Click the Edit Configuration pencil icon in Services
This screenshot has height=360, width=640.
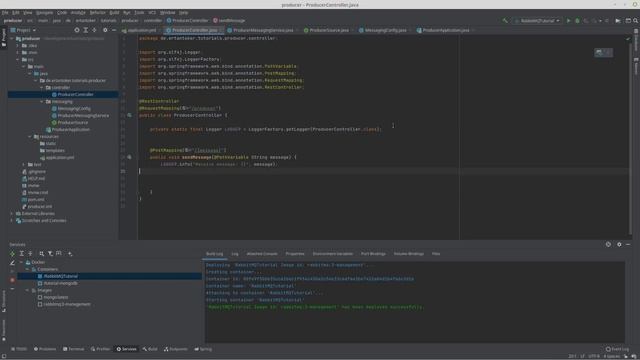click(12, 263)
